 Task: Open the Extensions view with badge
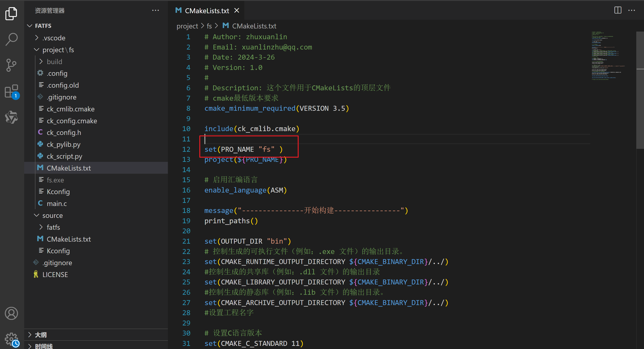[x=11, y=92]
